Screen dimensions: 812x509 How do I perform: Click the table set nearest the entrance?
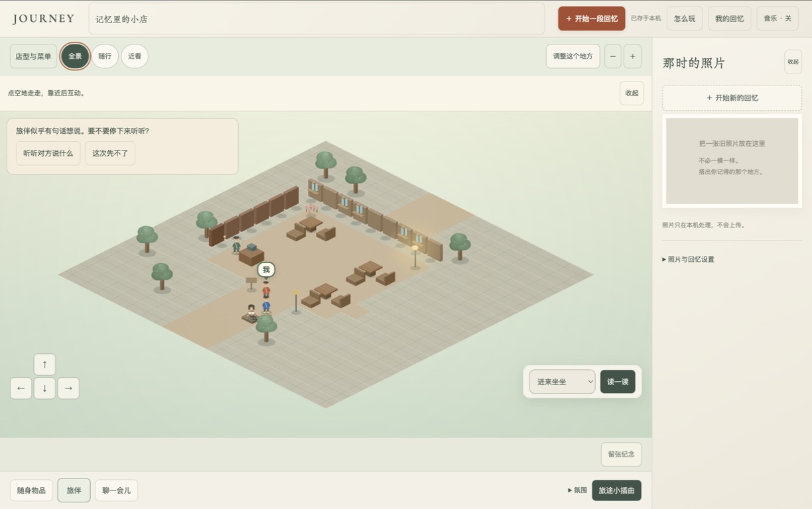click(326, 296)
